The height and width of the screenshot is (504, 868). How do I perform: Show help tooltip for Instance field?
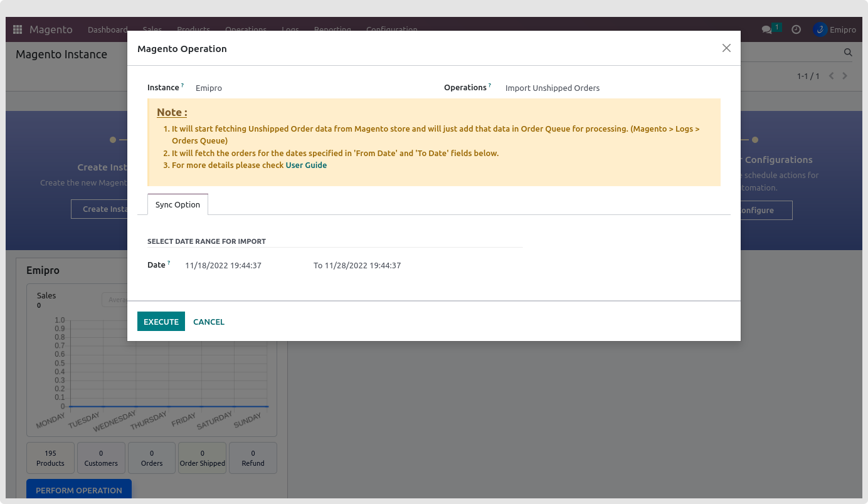click(x=183, y=85)
